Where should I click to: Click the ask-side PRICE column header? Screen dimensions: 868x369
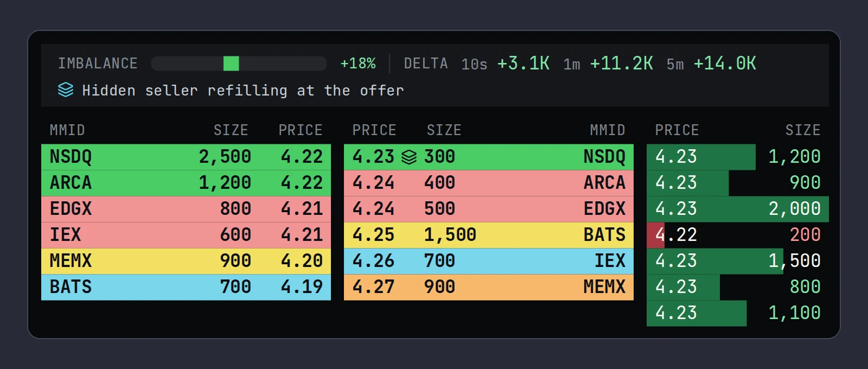tap(374, 130)
